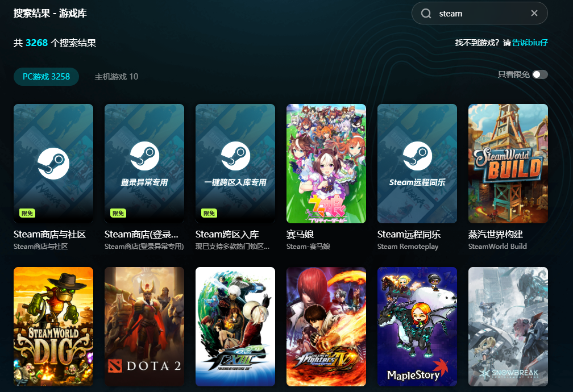Click the '搜索结果 - 游戏库' heading

coord(50,14)
